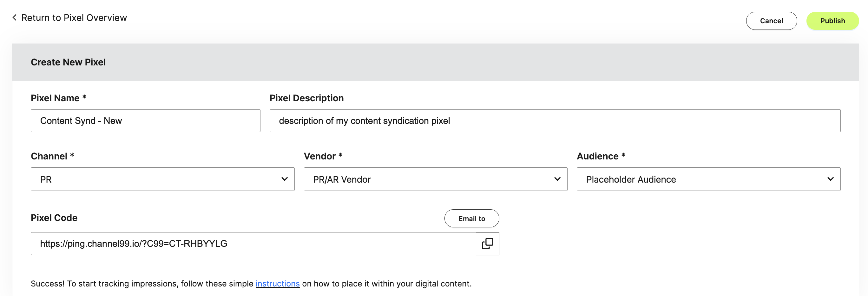The width and height of the screenshot is (868, 296).
Task: Copy the pixel code to clipboard
Action: pyautogui.click(x=487, y=243)
